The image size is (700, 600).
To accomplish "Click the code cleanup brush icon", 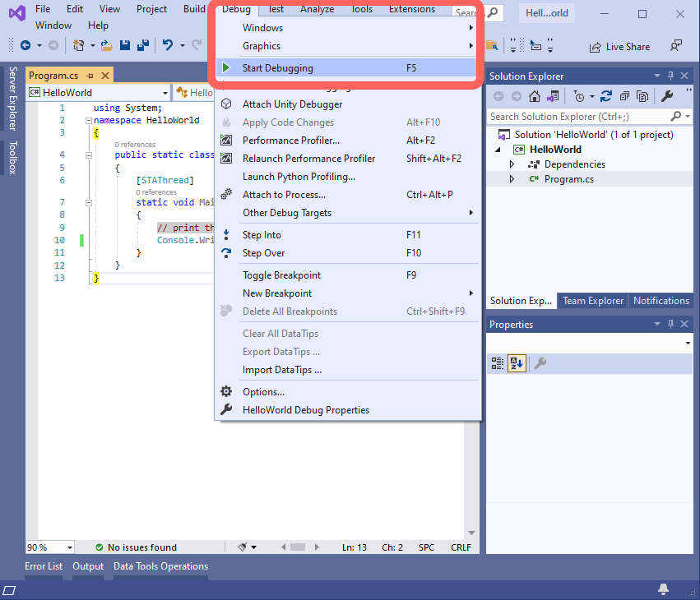I will tap(243, 547).
